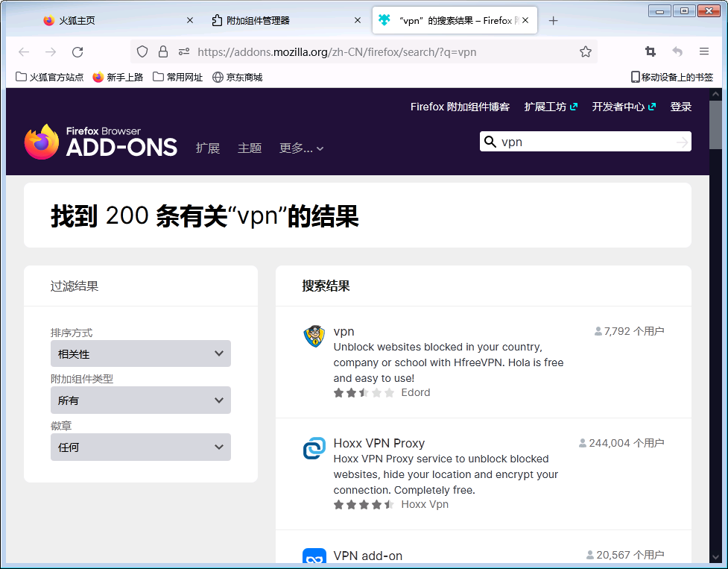Open the VPN add-on blue icon
The height and width of the screenshot is (569, 728).
pyautogui.click(x=314, y=556)
